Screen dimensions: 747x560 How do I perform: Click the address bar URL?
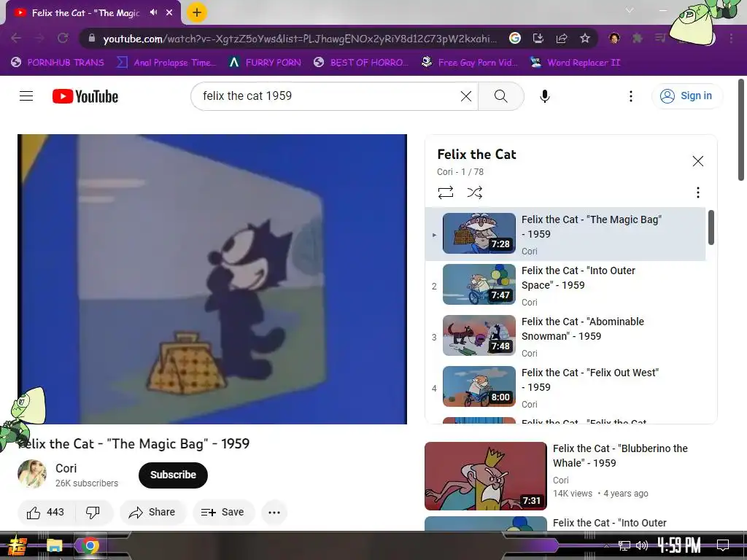point(299,39)
